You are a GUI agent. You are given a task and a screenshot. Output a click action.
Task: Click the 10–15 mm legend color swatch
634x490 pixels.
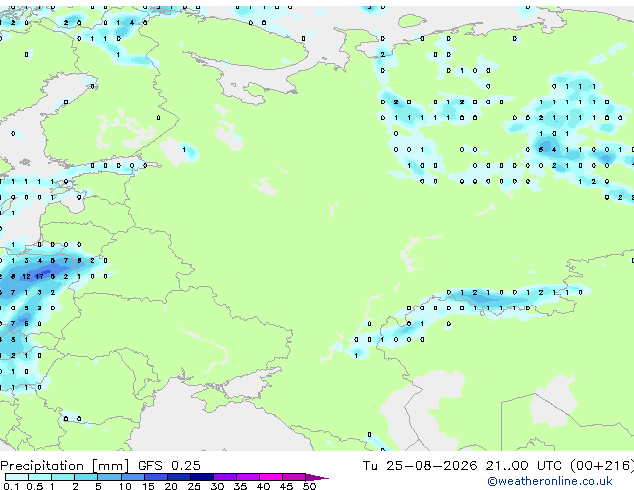[x=132, y=477]
